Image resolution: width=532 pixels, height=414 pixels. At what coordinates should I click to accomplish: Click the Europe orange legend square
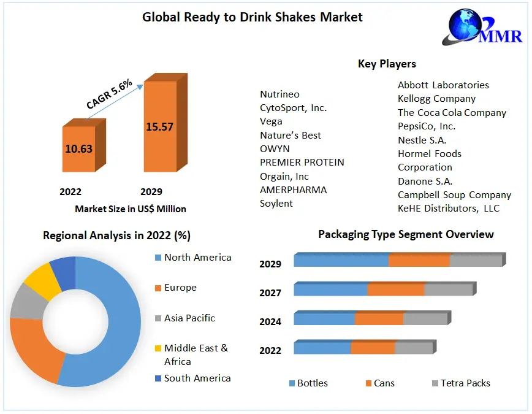click(158, 288)
